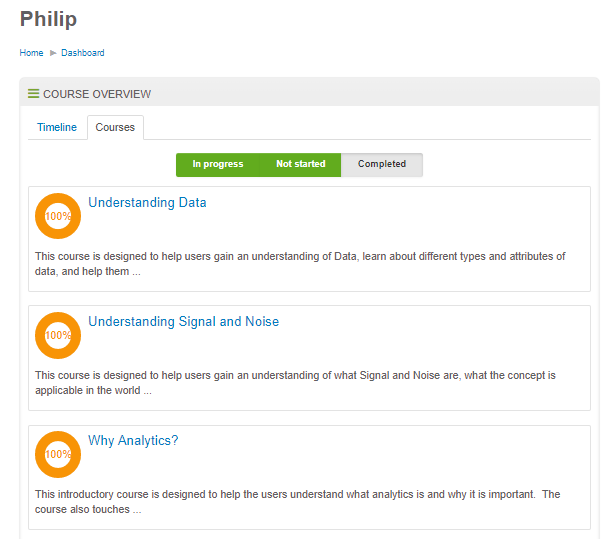Click the Why Analytics? 100% progress ring
This screenshot has height=539, width=611.
coord(58,454)
